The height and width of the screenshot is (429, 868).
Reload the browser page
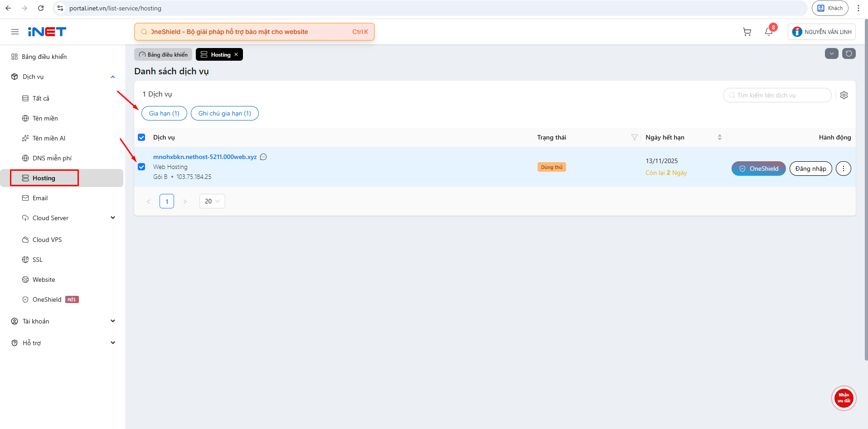41,8
